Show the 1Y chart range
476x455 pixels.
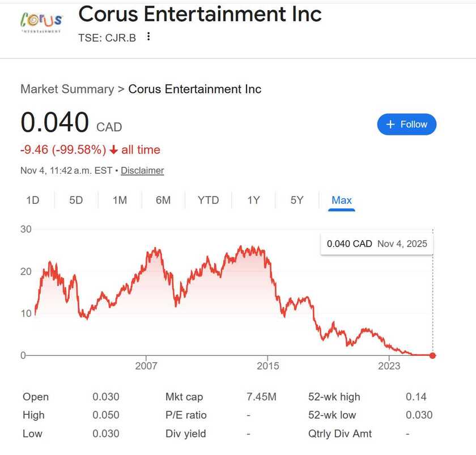coord(253,200)
